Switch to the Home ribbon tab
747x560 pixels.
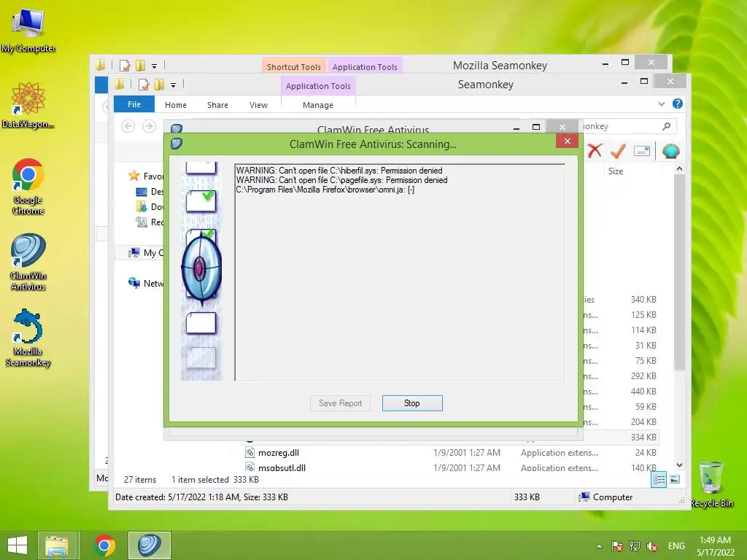coord(176,105)
